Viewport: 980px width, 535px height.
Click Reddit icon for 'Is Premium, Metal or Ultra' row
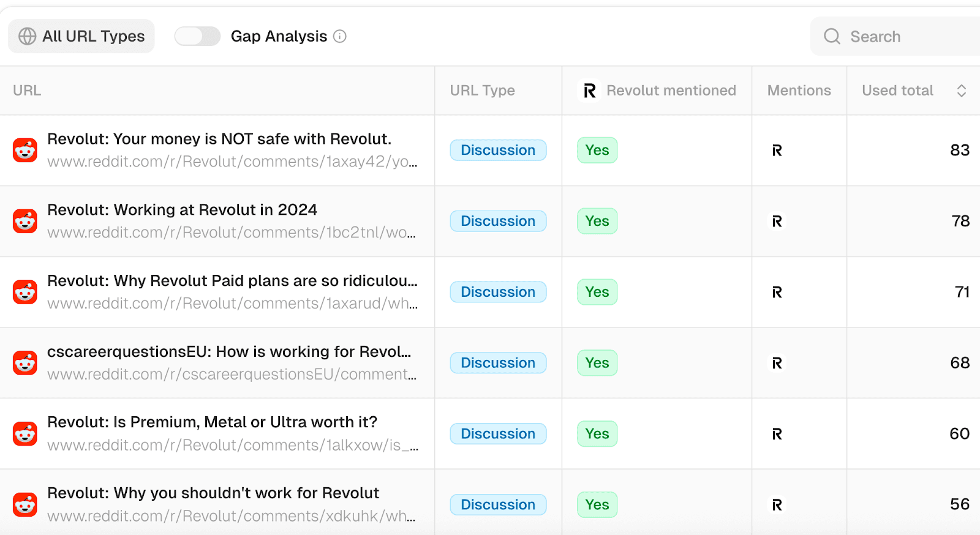point(25,434)
